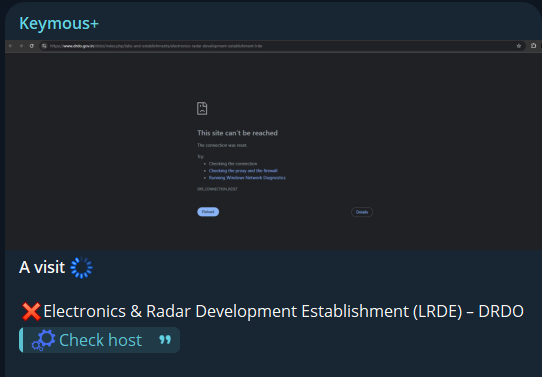Click the quote mark icon
542x377 pixels.
165,340
